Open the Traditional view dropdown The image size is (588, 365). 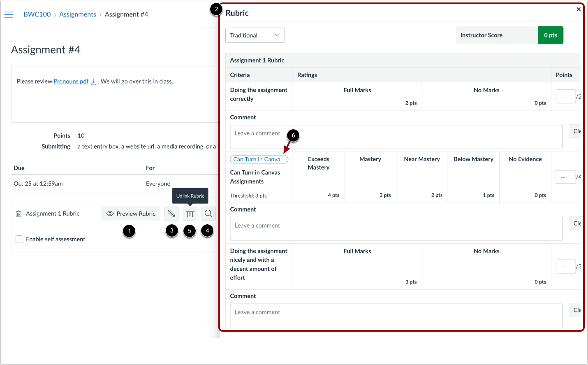[255, 35]
